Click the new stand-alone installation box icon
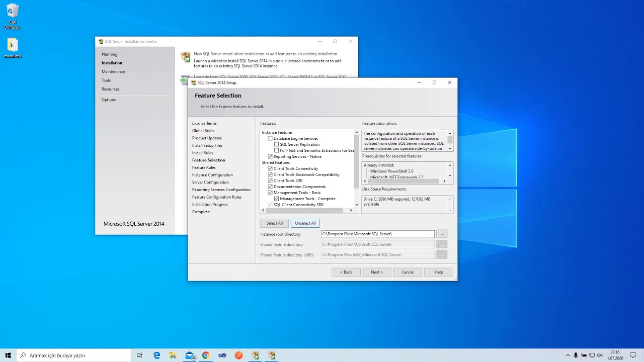This screenshot has height=362, width=644. point(186,56)
